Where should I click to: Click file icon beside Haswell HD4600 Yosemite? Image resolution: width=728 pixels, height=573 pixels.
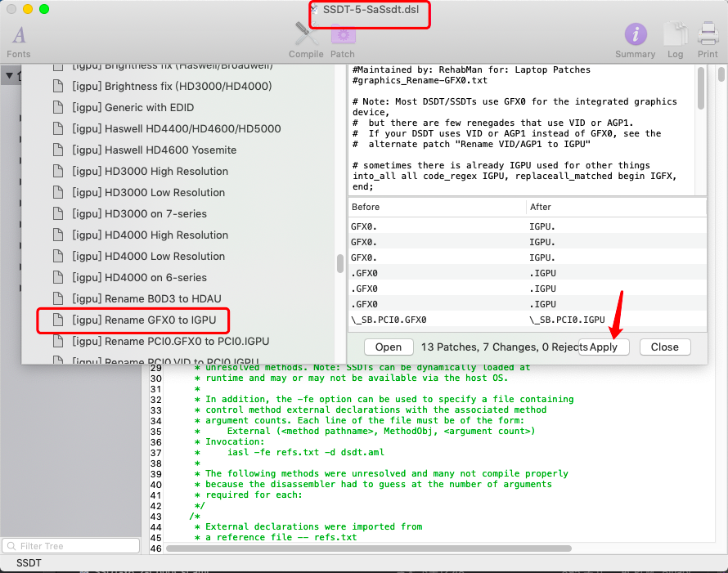point(58,150)
